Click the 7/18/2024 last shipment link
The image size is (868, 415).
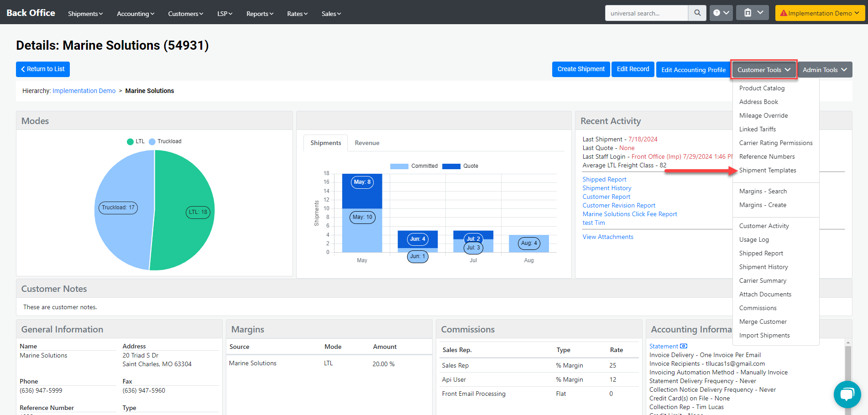pyautogui.click(x=643, y=139)
